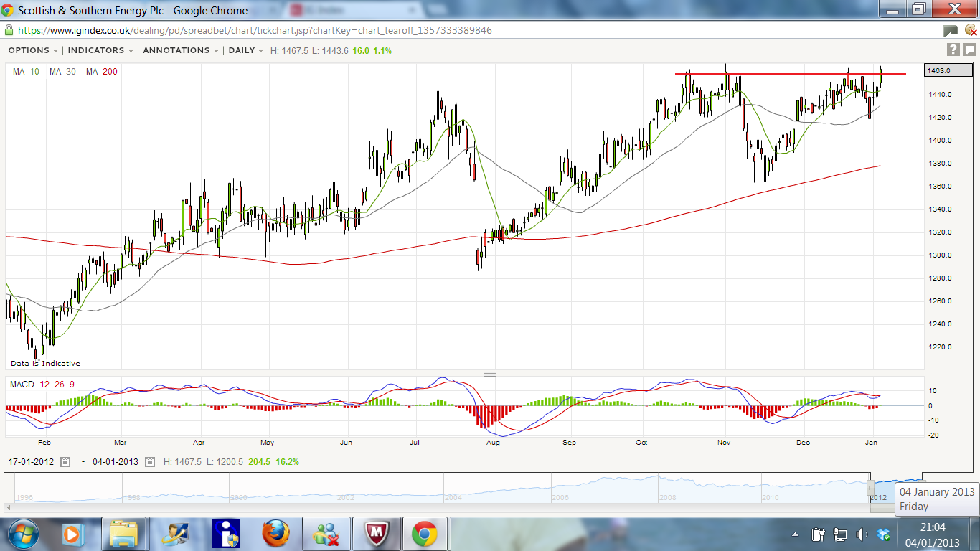Click the Windows Start orb
Screen dimensions: 980x551
coord(24,534)
